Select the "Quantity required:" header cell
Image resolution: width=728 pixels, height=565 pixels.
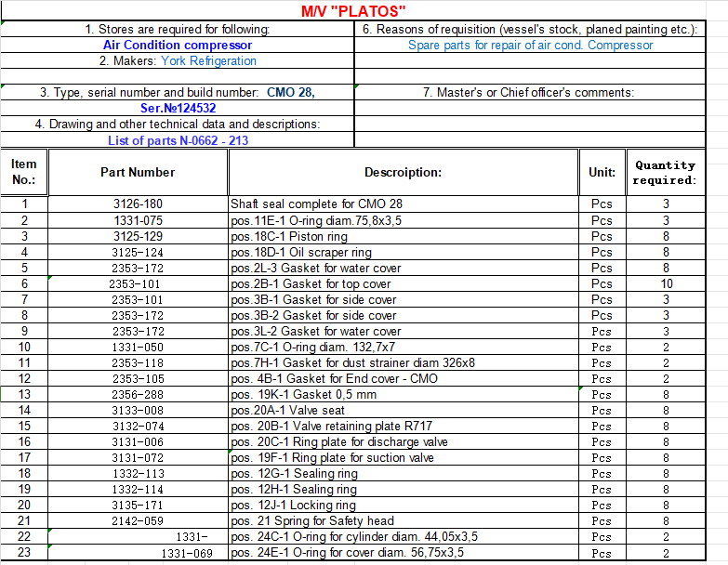coord(665,172)
